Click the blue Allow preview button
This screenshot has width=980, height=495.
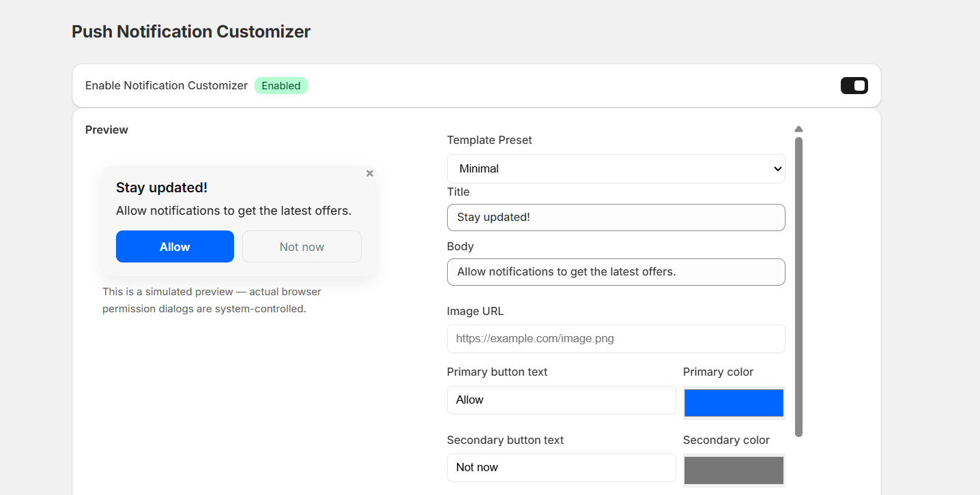[175, 247]
